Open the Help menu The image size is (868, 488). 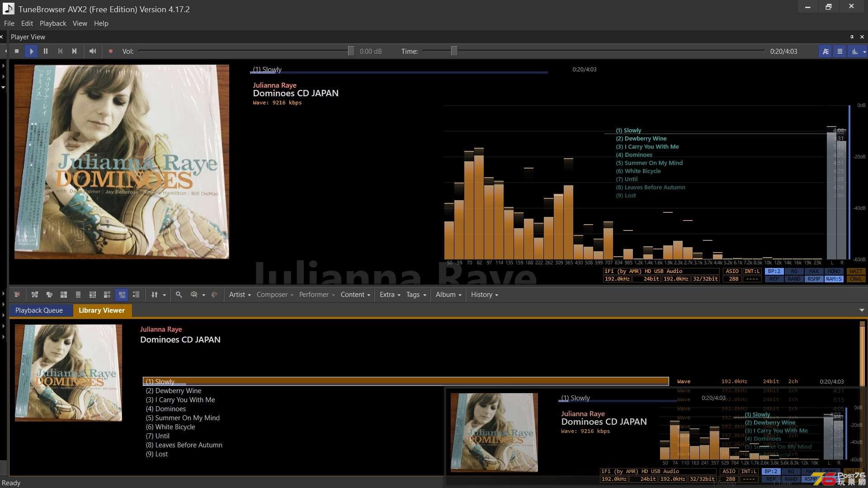(101, 23)
